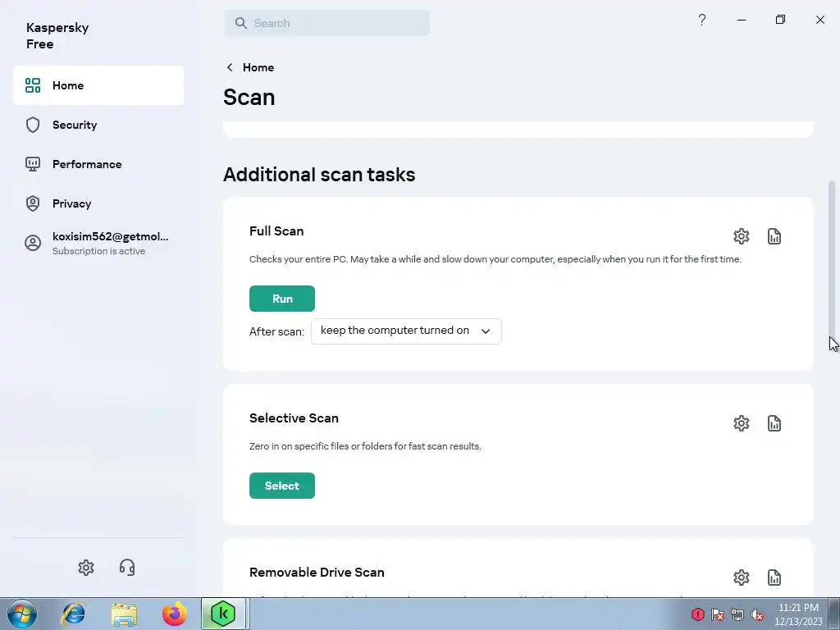Expand the After scan dropdown
Viewport: 840px width, 630px height.
[406, 331]
